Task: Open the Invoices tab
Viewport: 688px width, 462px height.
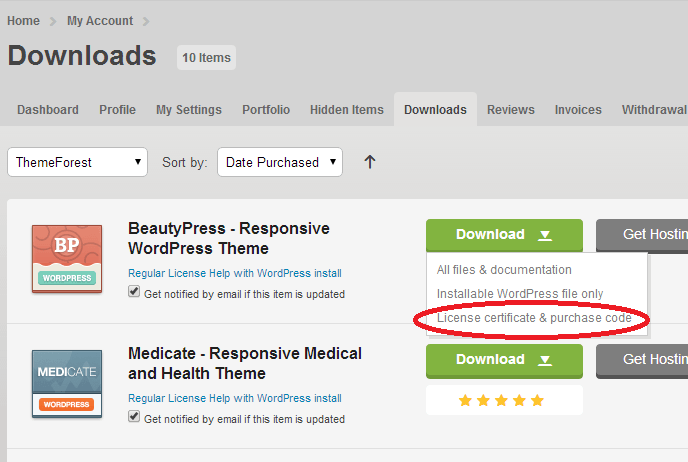Action: tap(578, 110)
